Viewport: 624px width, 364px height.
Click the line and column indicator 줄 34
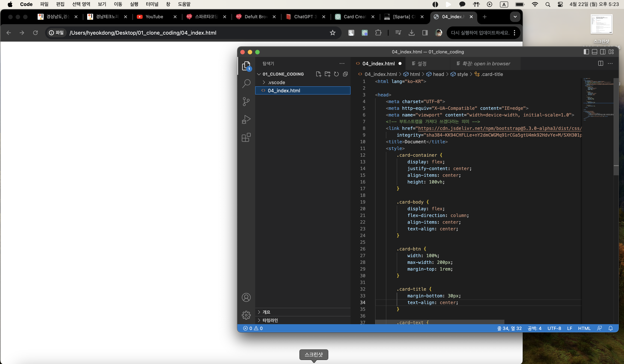click(x=509, y=328)
